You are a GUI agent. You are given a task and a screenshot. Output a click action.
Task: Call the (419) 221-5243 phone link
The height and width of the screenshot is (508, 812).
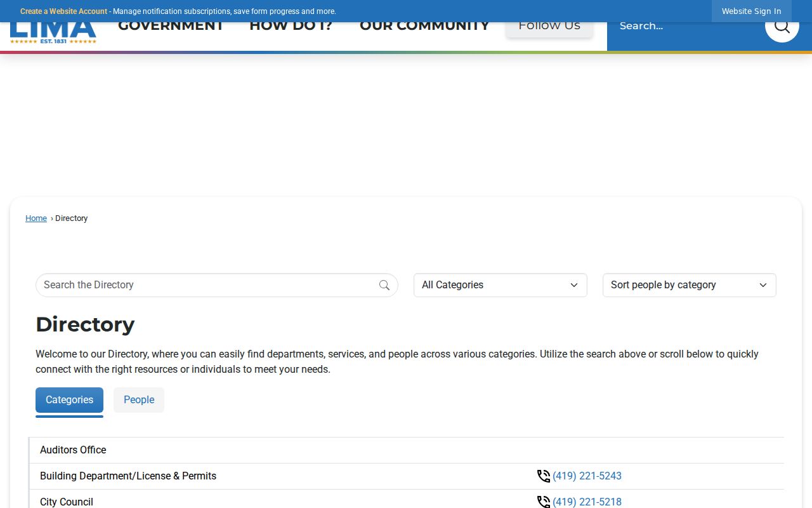click(x=587, y=476)
